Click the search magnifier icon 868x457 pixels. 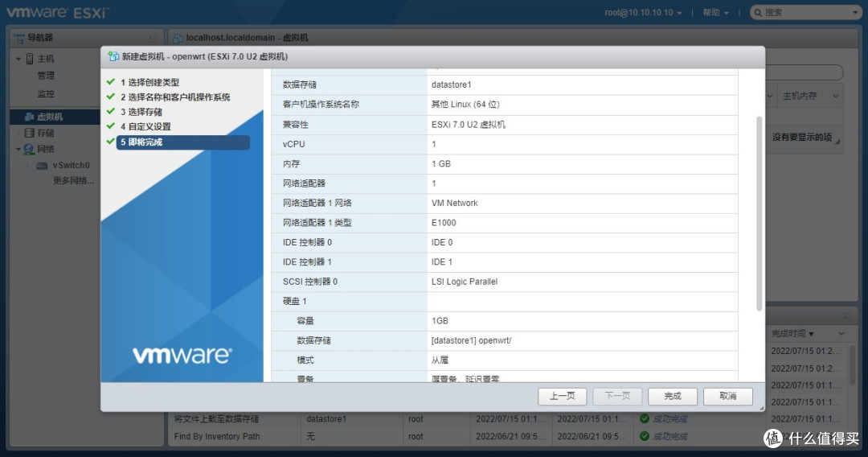coord(757,13)
